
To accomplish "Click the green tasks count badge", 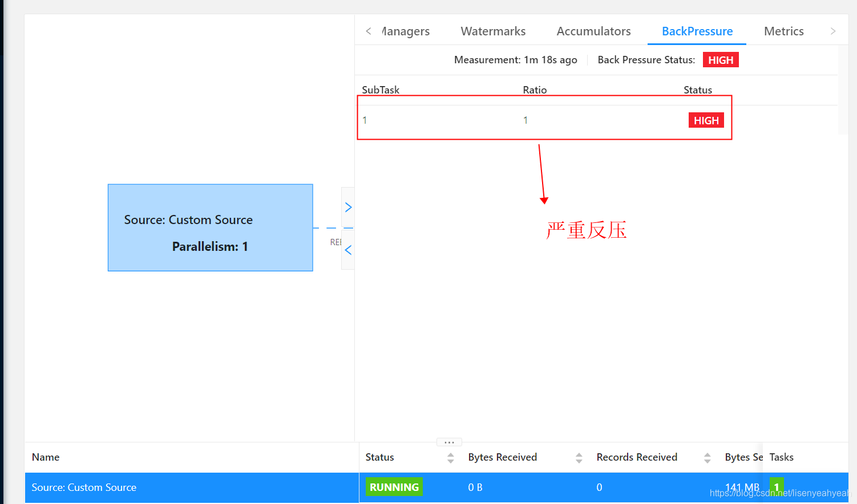I will click(x=777, y=487).
